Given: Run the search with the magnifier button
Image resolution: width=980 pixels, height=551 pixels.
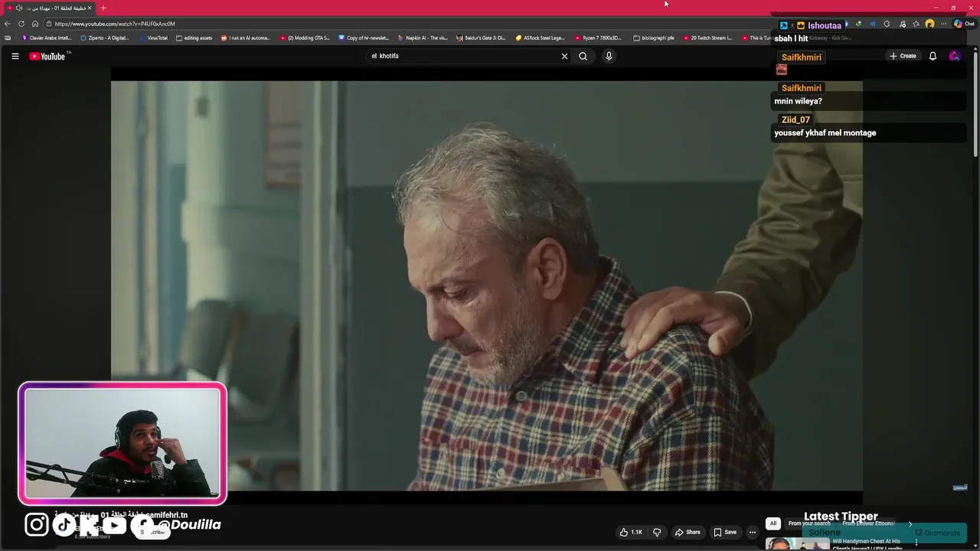Looking at the screenshot, I should pos(583,56).
